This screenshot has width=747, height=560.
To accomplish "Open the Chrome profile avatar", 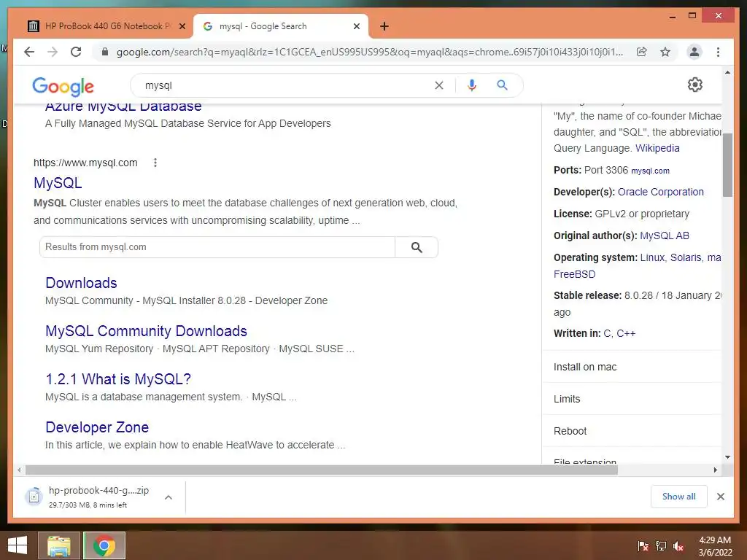I will (x=694, y=52).
